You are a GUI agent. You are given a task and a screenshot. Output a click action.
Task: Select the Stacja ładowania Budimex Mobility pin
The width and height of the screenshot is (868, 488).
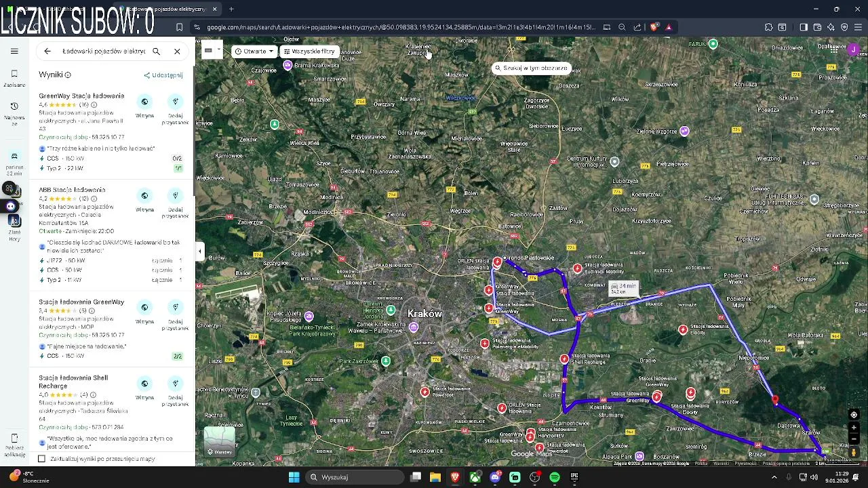point(577,268)
